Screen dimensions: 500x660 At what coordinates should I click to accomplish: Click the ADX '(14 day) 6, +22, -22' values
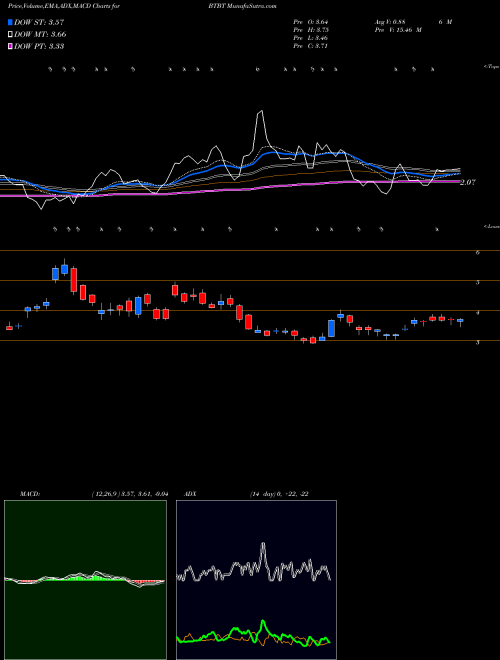tap(279, 494)
